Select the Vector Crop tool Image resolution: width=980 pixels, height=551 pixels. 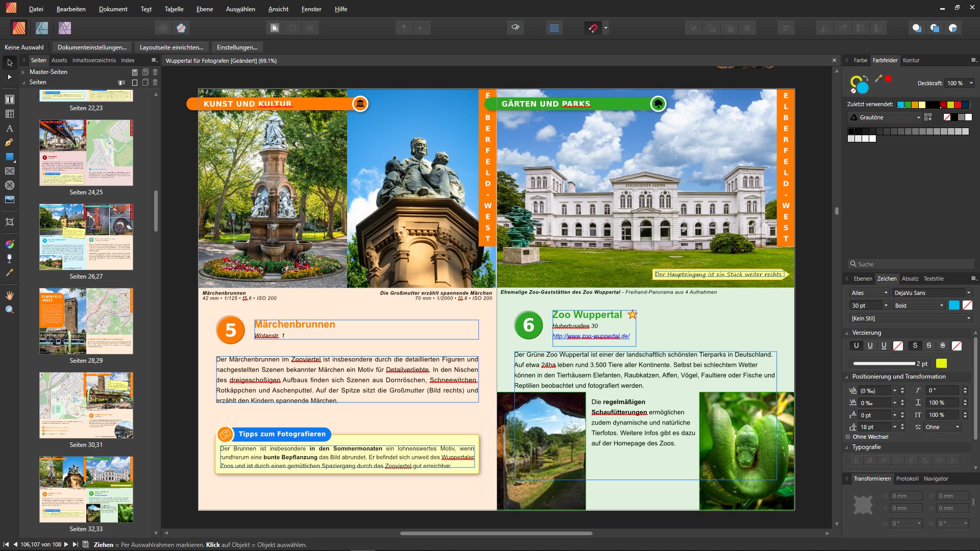(9, 222)
